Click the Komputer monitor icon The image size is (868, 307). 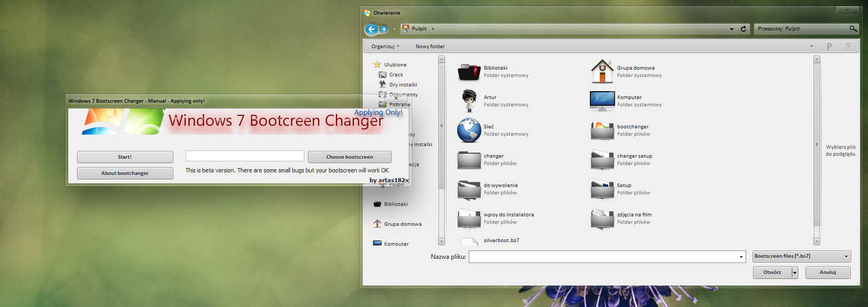(602, 101)
